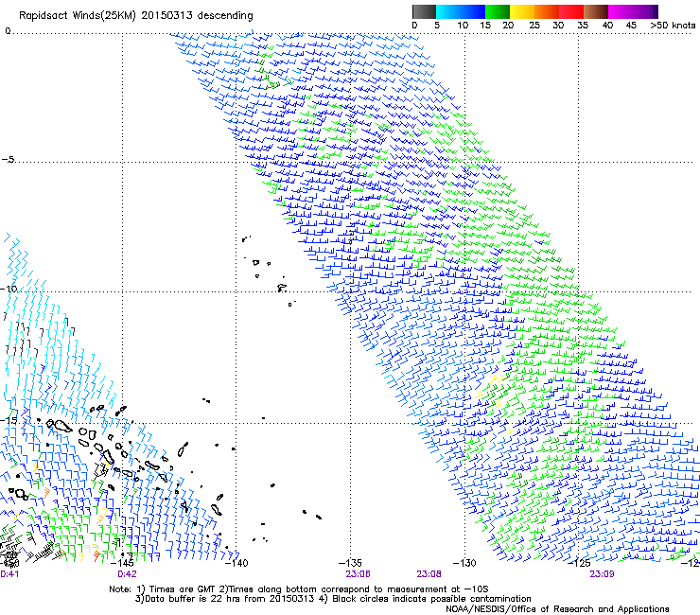
Task: Click the 'Rapidscat Winds(25KM) 20150313 descending' title
Action: click(135, 16)
